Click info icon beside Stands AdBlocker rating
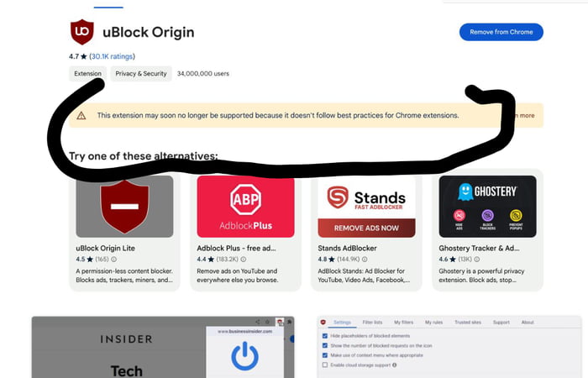The width and height of the screenshot is (588, 378). point(365,259)
